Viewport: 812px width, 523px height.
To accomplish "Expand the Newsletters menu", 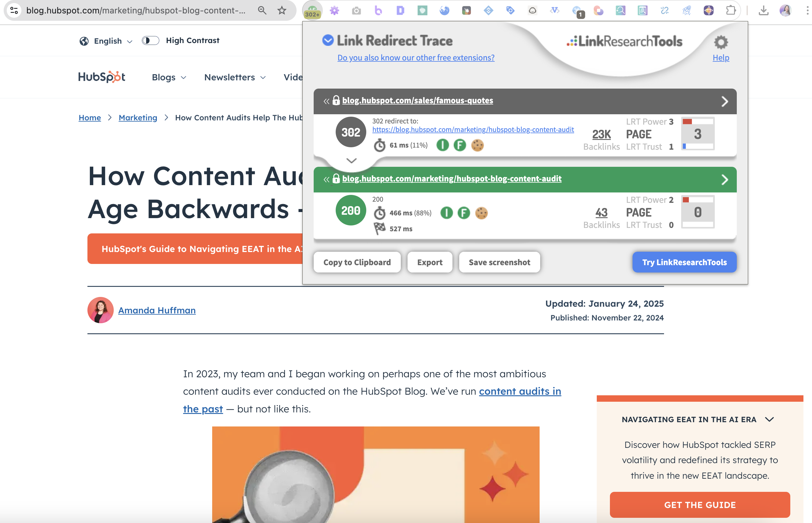I will click(x=235, y=77).
